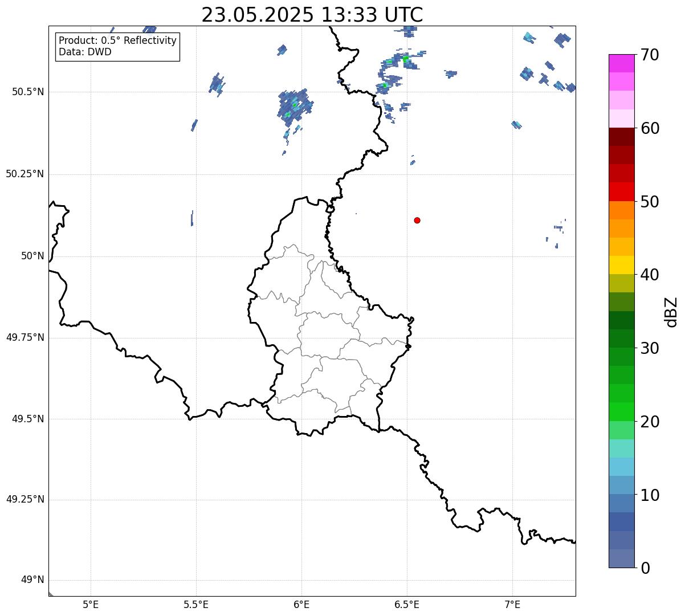Click the title 23.05.2025 13:33 UTC
This screenshot has height=616, width=685.
tap(312, 14)
